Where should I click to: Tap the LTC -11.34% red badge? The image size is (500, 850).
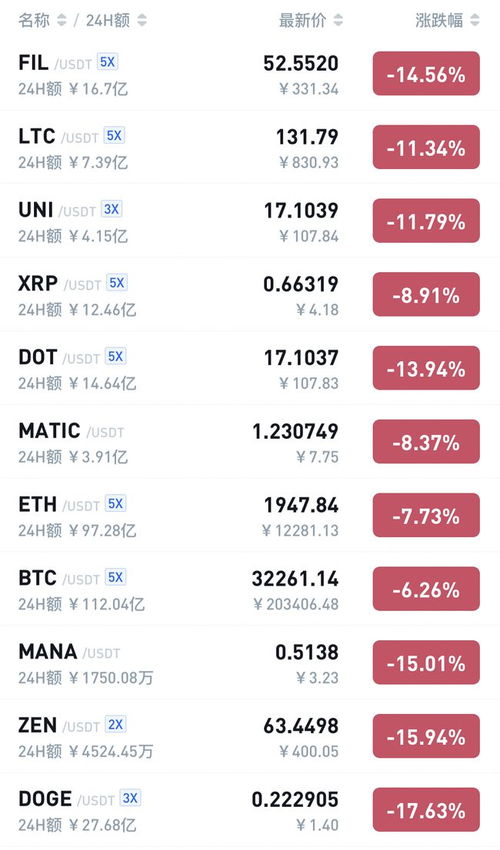tap(426, 147)
